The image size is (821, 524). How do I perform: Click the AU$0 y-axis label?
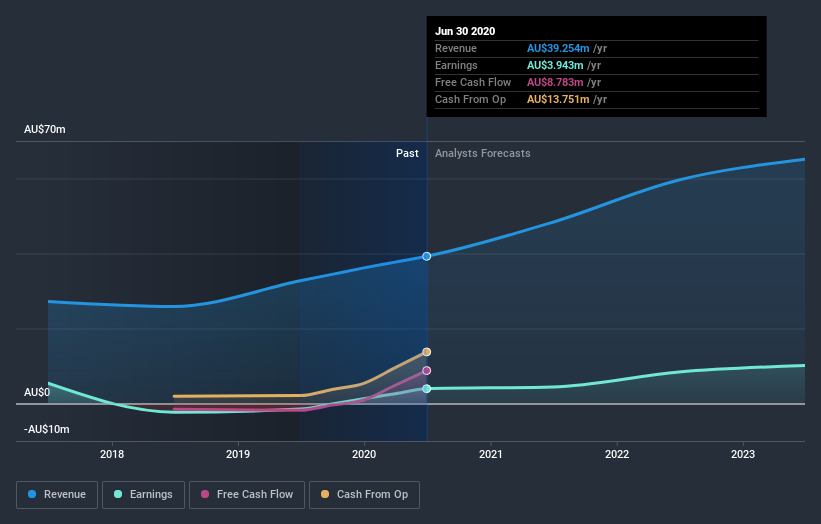coord(37,392)
